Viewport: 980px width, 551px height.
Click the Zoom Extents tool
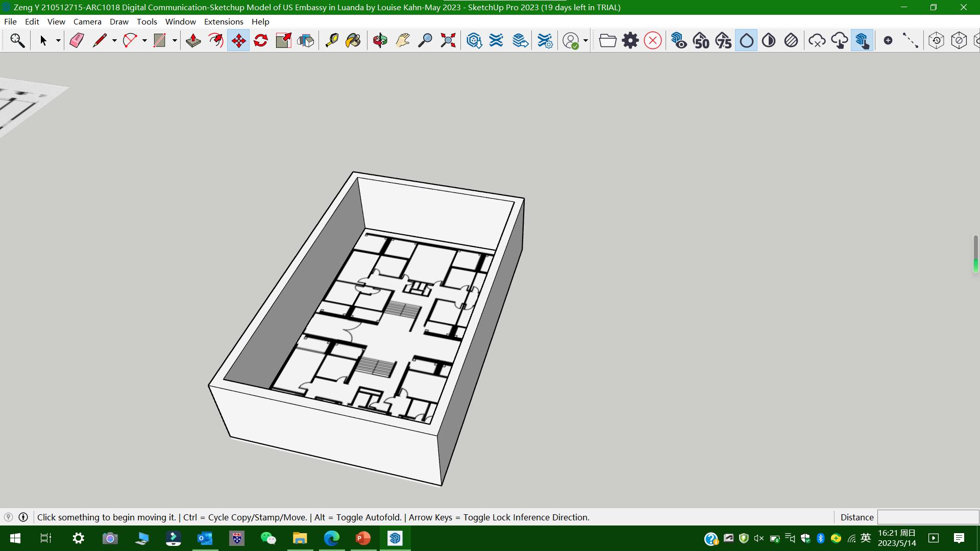coord(448,40)
